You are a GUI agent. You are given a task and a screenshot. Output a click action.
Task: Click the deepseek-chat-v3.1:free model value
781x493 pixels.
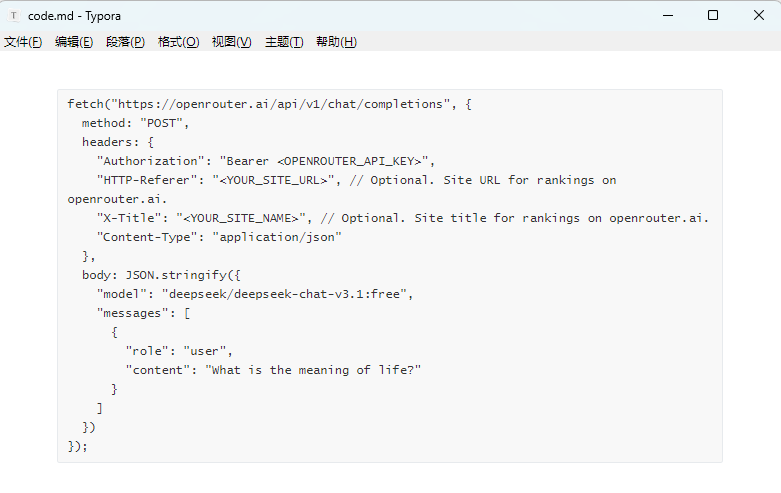tap(284, 294)
